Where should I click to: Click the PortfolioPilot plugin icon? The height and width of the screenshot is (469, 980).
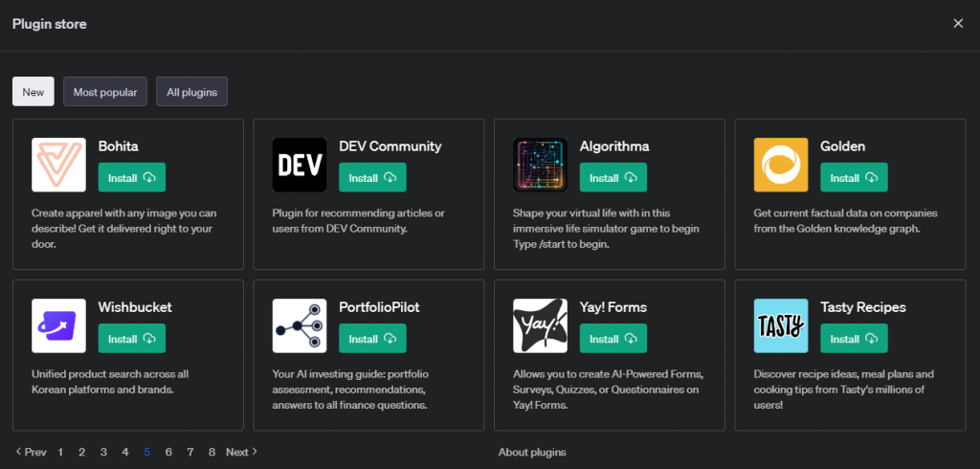point(300,325)
